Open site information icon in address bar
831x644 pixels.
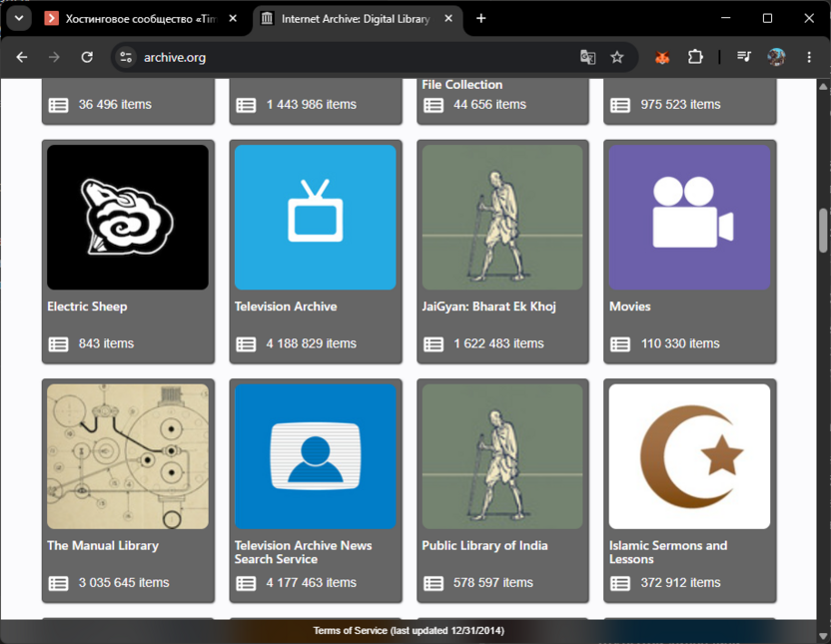point(126,57)
